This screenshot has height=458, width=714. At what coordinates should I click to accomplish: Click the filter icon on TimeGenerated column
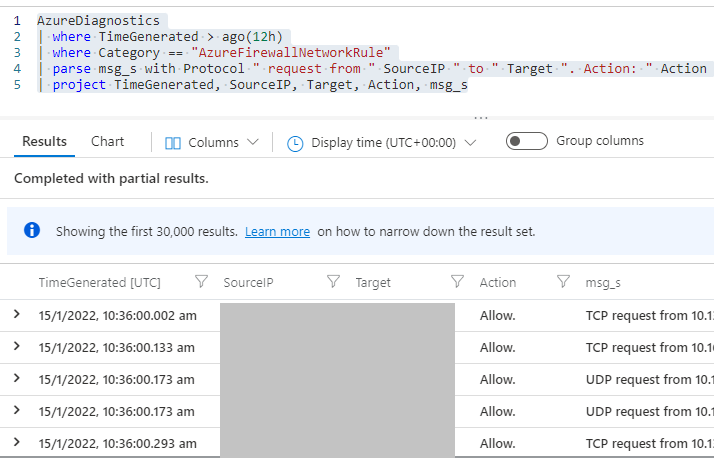tap(201, 283)
